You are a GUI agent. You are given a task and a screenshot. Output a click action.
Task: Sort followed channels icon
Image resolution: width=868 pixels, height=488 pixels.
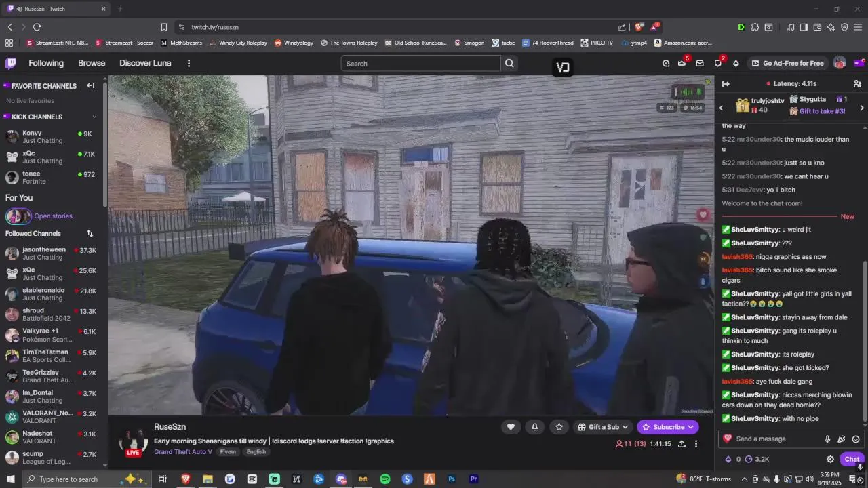90,233
